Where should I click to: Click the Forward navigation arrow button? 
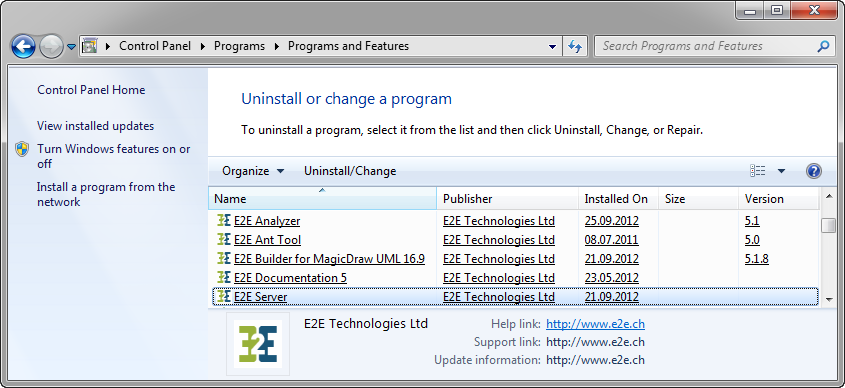click(x=52, y=47)
